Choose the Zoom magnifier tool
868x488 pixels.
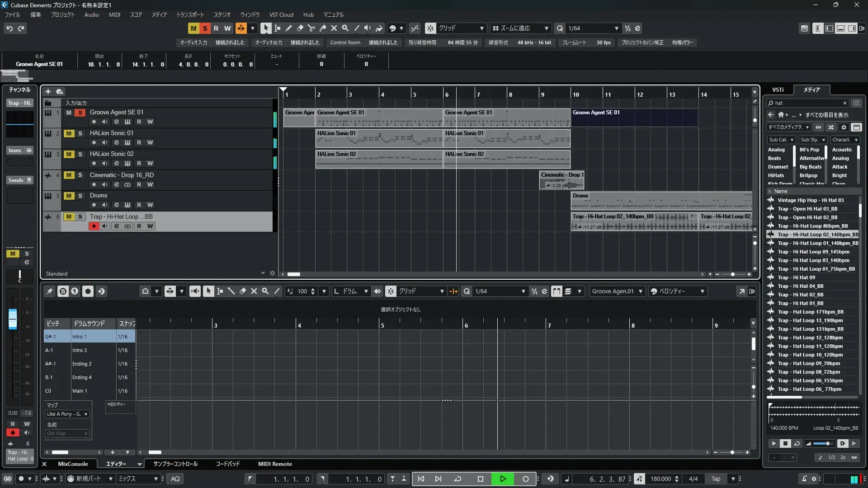coord(345,28)
